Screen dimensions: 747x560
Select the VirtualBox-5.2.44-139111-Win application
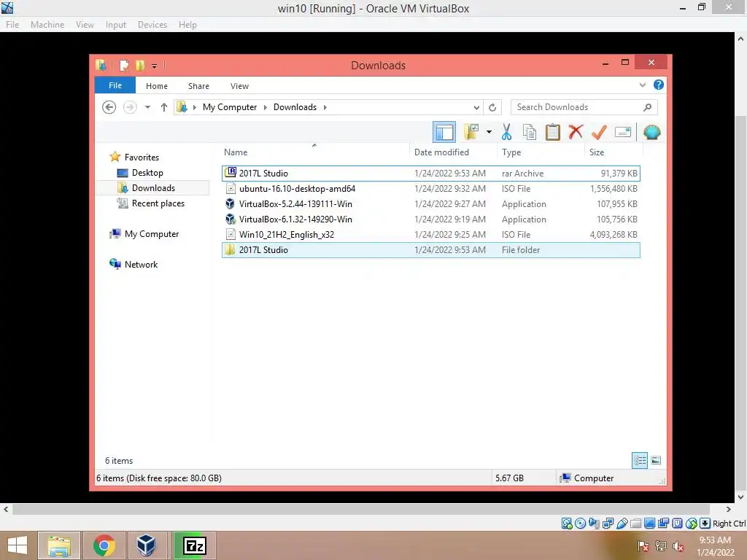click(430, 204)
